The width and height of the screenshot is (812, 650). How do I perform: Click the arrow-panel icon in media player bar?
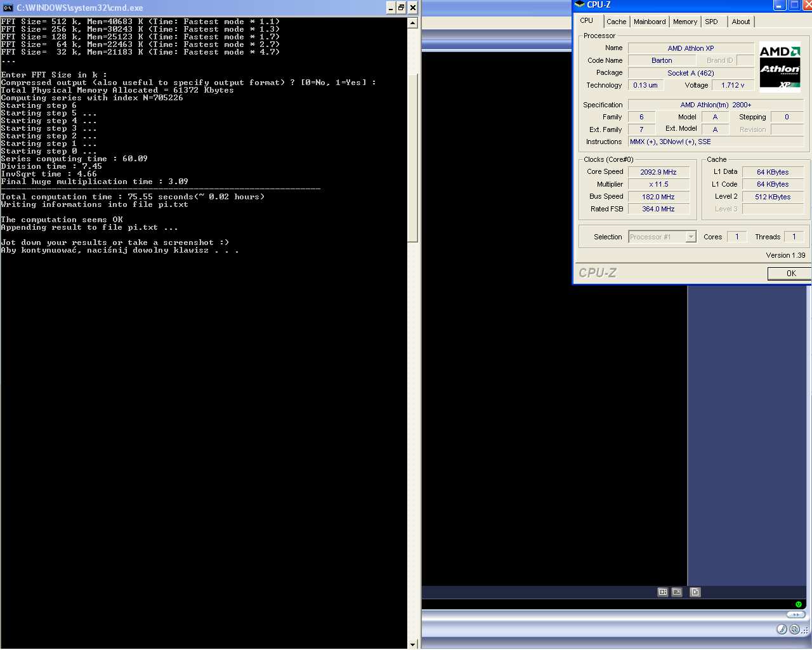coord(663,592)
